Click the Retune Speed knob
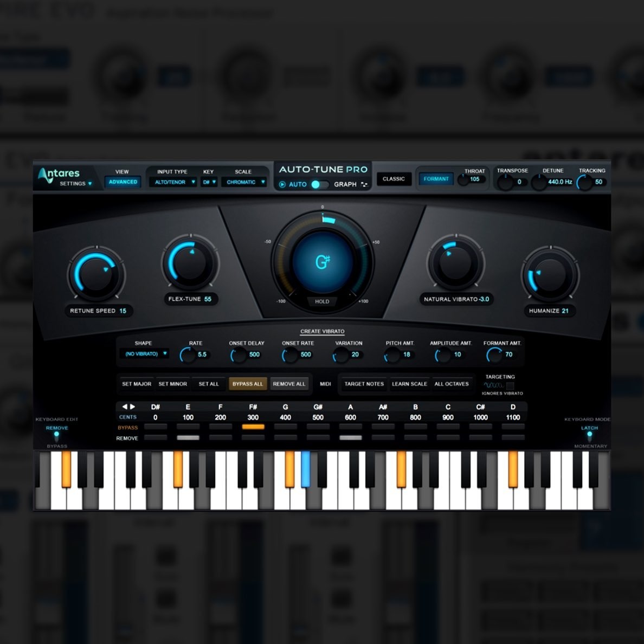644x644 pixels. (96, 274)
